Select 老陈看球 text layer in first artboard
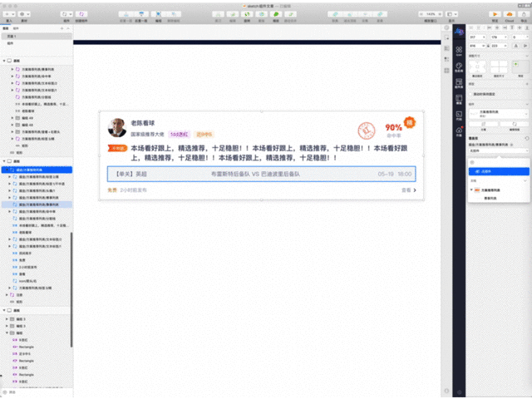This screenshot has height=399, width=532. tap(27, 111)
